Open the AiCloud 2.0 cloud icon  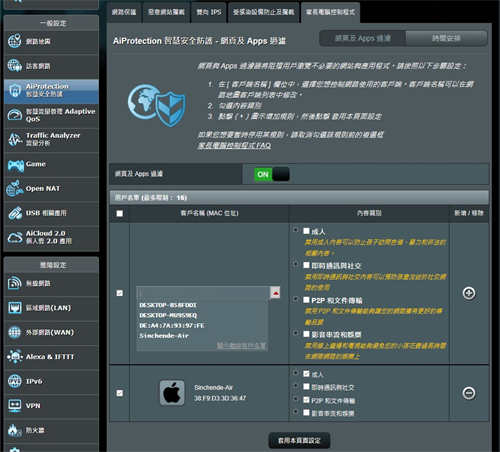(x=15, y=237)
